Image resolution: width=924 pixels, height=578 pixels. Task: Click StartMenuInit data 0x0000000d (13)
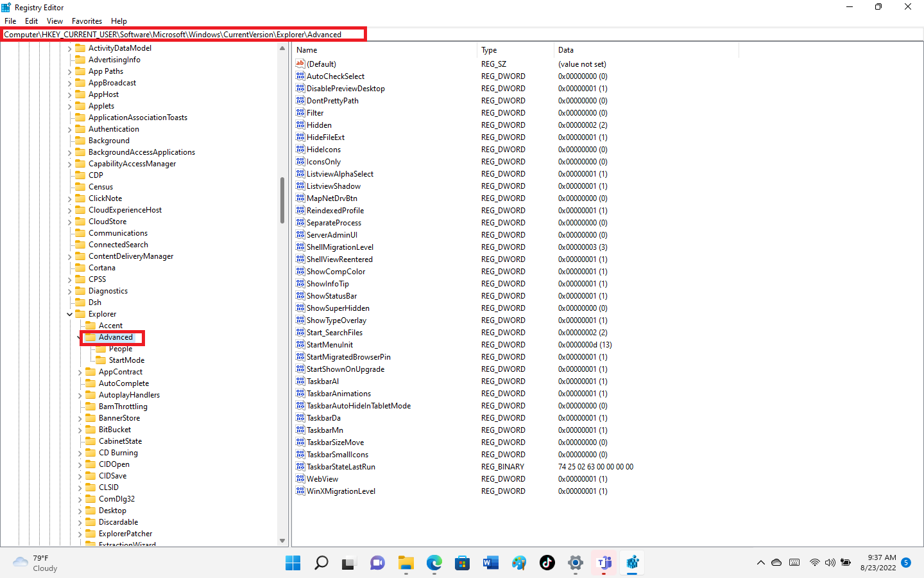(585, 345)
